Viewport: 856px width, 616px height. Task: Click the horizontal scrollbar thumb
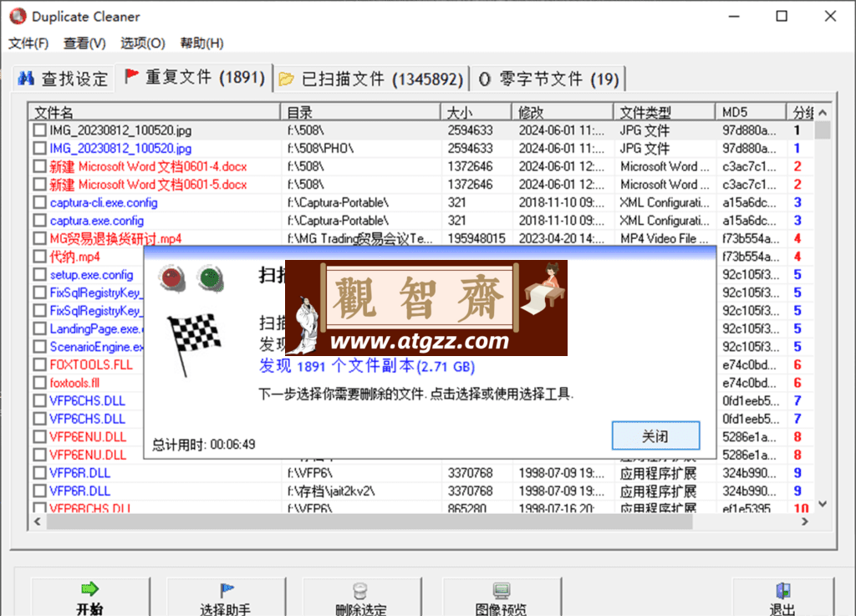pos(369,522)
